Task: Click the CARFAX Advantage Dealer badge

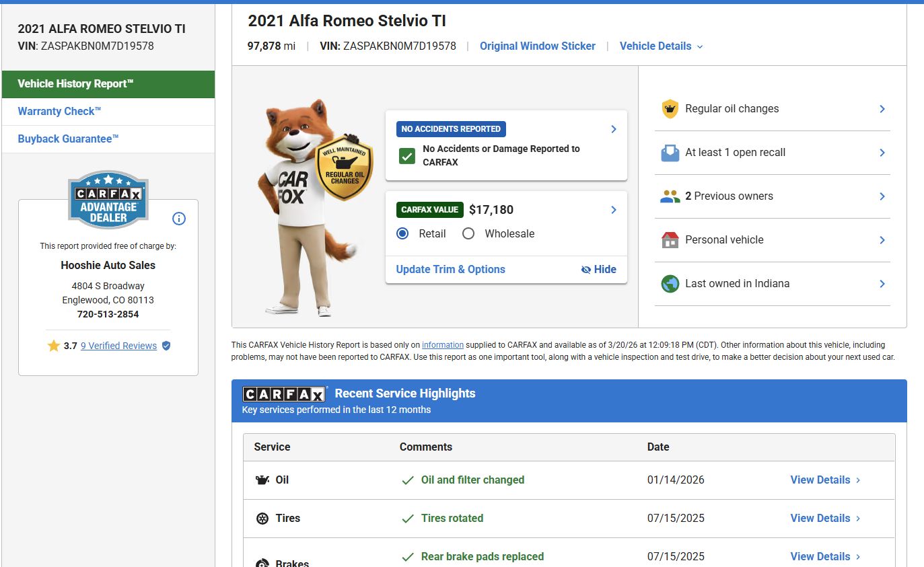Action: 108,200
